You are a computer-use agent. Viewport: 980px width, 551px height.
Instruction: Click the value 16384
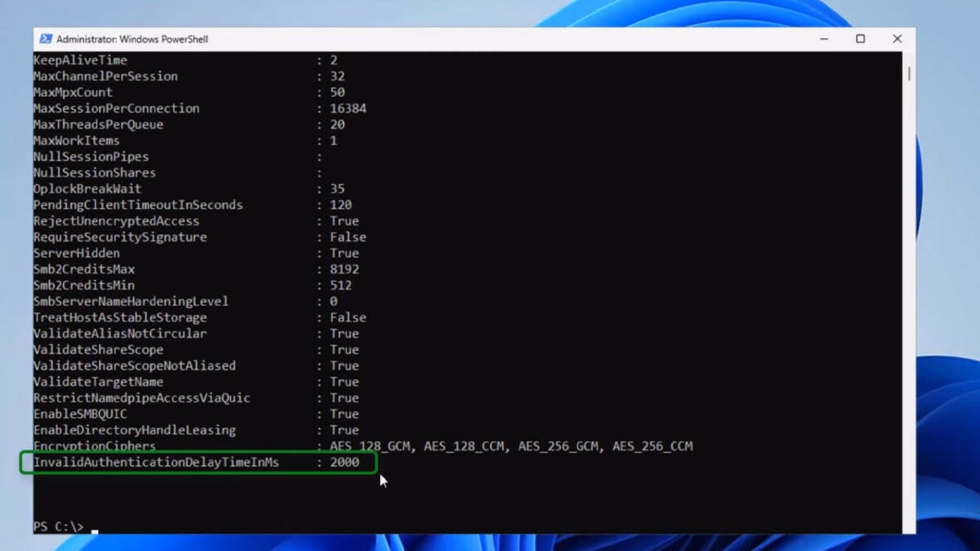point(348,109)
